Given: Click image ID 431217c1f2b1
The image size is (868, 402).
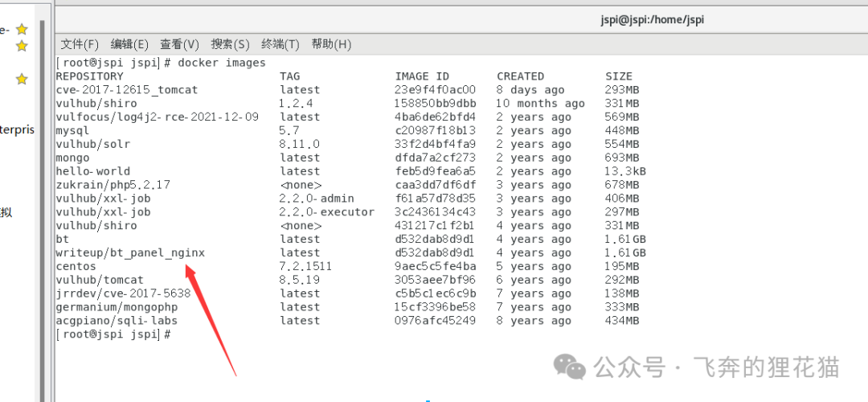Looking at the screenshot, I should (435, 225).
